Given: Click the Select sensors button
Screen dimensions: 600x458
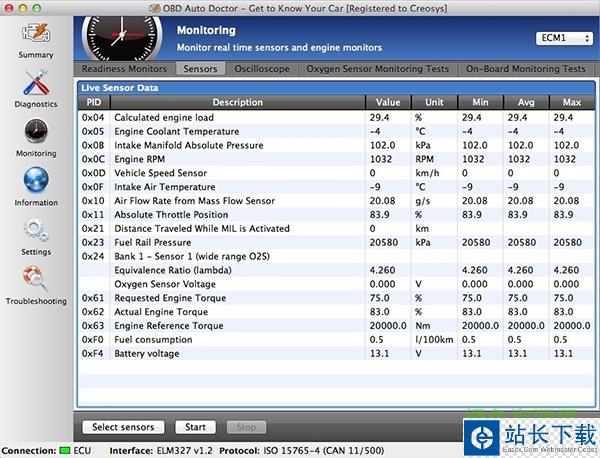Looking at the screenshot, I should click(x=123, y=427).
